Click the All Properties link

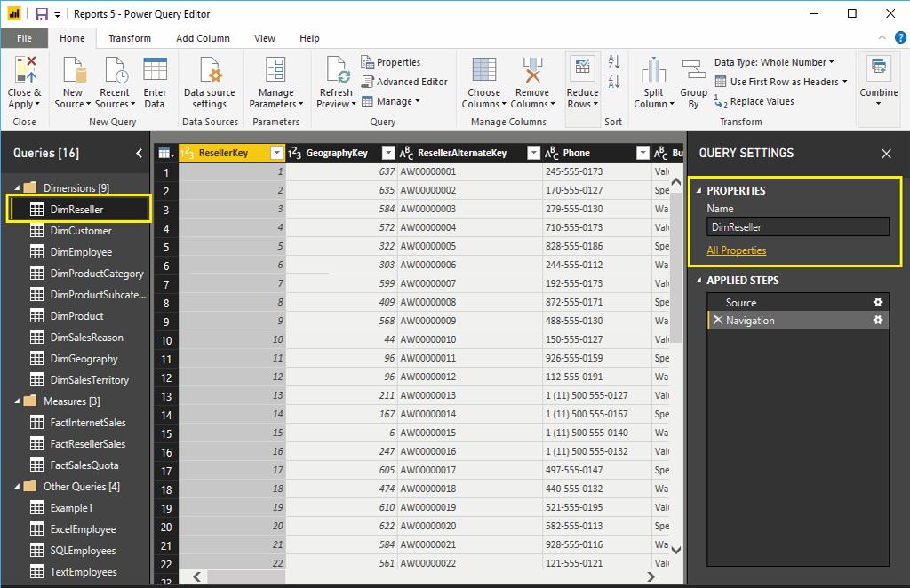tap(736, 250)
